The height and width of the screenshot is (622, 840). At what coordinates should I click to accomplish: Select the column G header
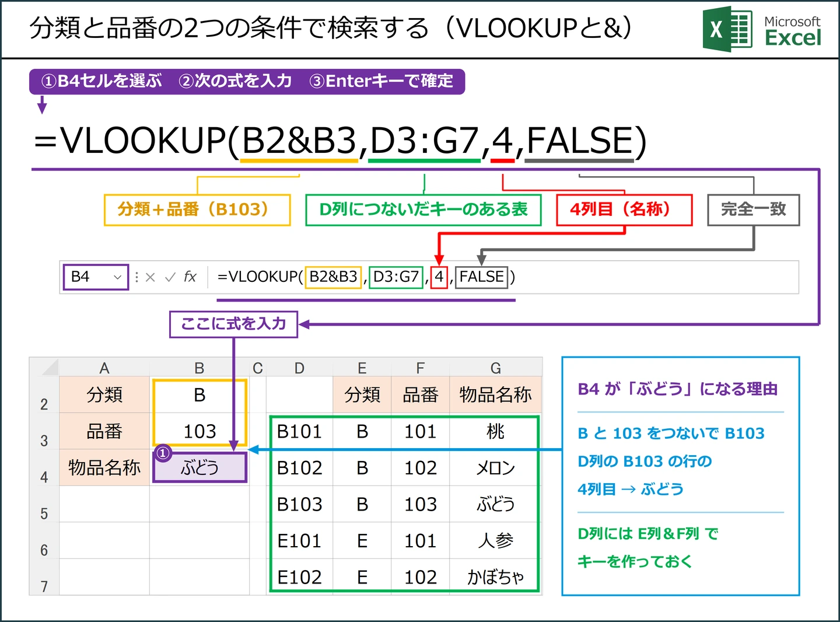click(496, 368)
